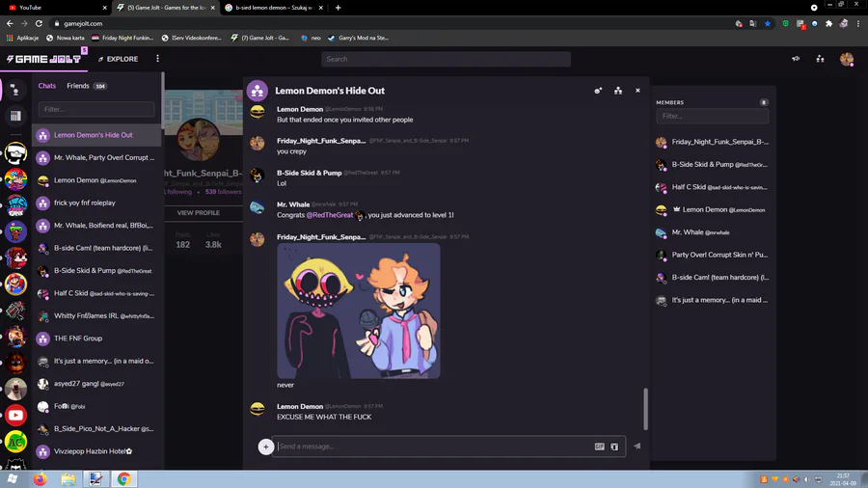
Task: Open the chat bubble icon in left sidebar
Action: (15, 90)
